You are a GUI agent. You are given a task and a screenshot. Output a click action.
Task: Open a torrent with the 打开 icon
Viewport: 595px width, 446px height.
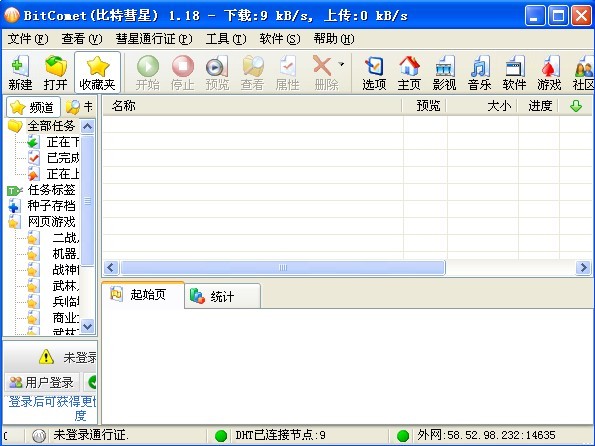point(55,73)
